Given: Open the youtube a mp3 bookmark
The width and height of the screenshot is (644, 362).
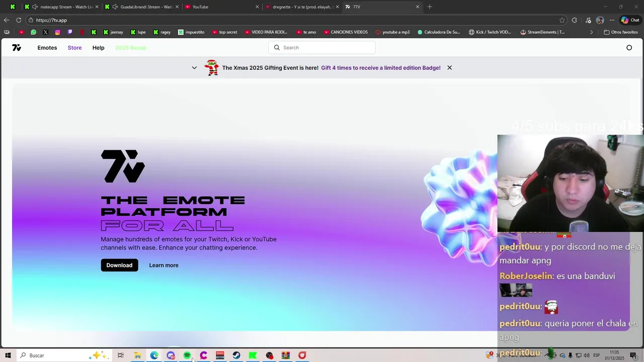Looking at the screenshot, I should point(392,32).
